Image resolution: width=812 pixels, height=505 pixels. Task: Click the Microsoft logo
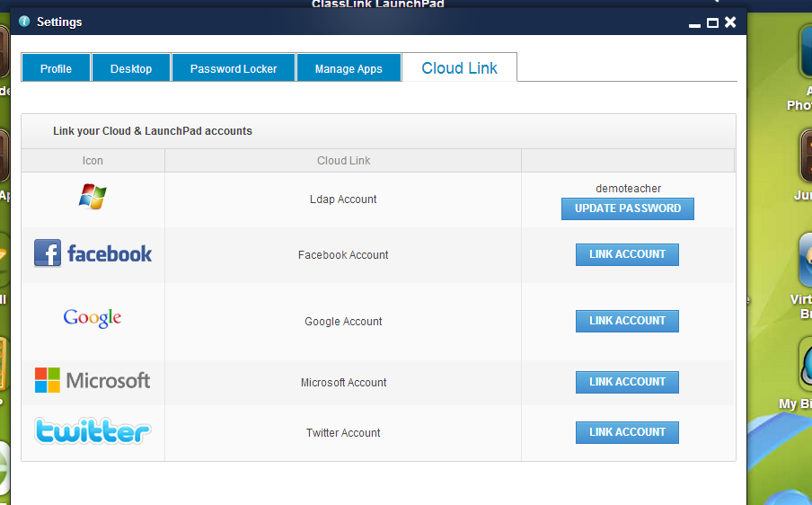(x=93, y=380)
